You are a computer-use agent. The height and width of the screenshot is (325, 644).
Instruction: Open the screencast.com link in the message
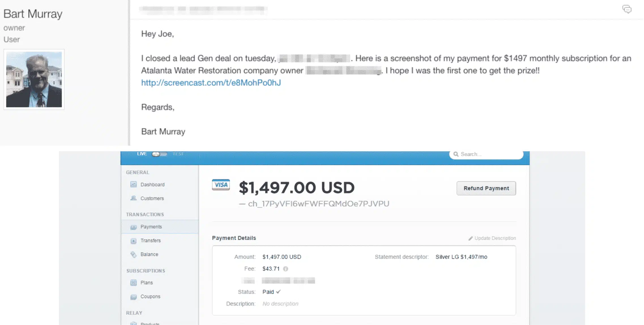tap(211, 83)
